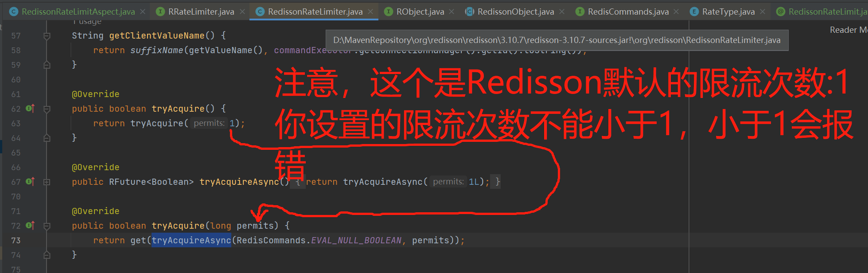The width and height of the screenshot is (868, 273).
Task: Expand the folded tryAcquireAsync method at line 67
Action: pos(47,182)
